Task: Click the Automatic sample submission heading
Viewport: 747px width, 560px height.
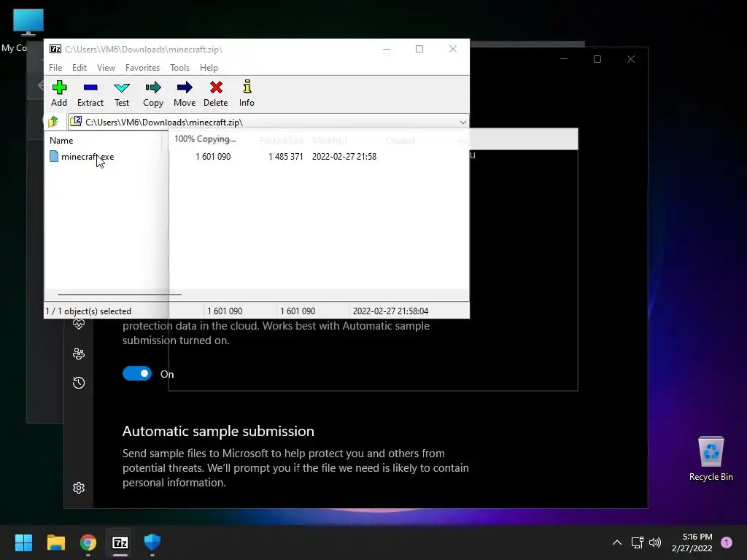Action: [218, 431]
